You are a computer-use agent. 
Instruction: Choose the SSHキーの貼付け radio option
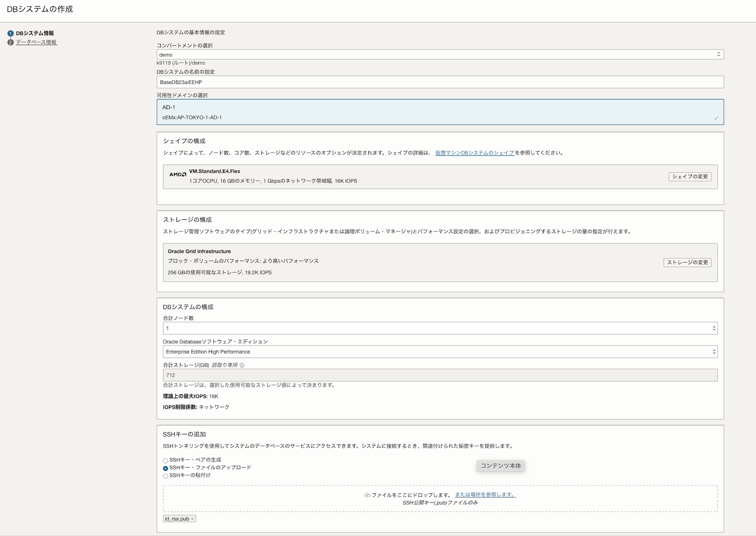[165, 476]
